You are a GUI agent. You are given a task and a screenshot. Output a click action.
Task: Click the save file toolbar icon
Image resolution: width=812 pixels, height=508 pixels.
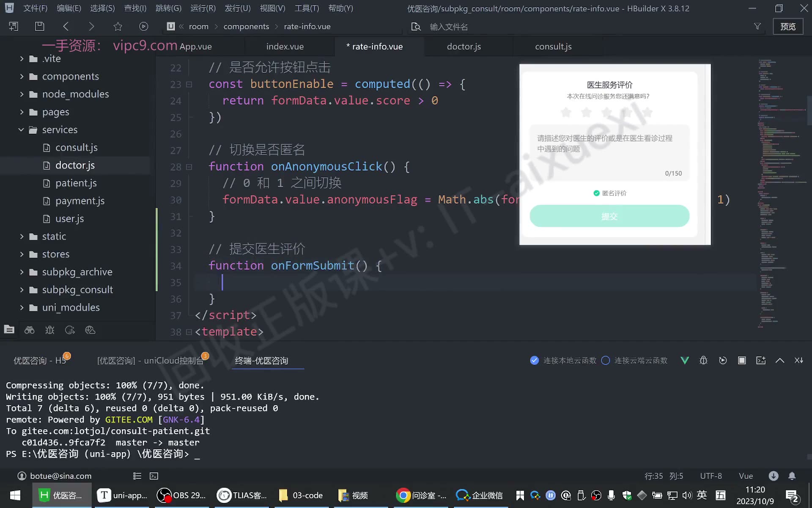[x=39, y=26]
